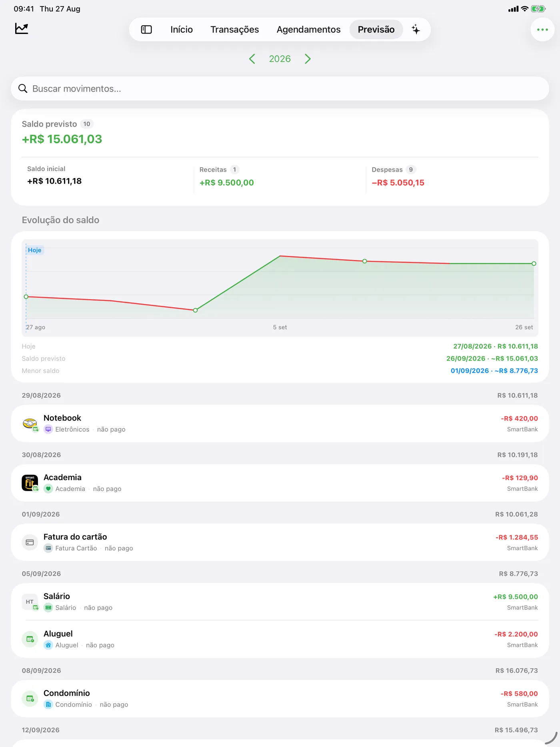Screen dimensions: 560x747
Task: Open the Salário transaction row
Action: pos(280,602)
